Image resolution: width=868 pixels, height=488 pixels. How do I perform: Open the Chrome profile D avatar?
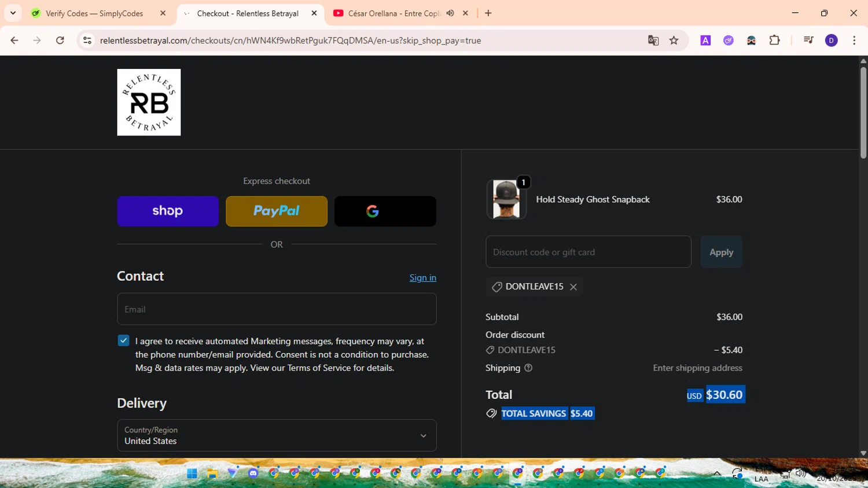pyautogui.click(x=832, y=41)
